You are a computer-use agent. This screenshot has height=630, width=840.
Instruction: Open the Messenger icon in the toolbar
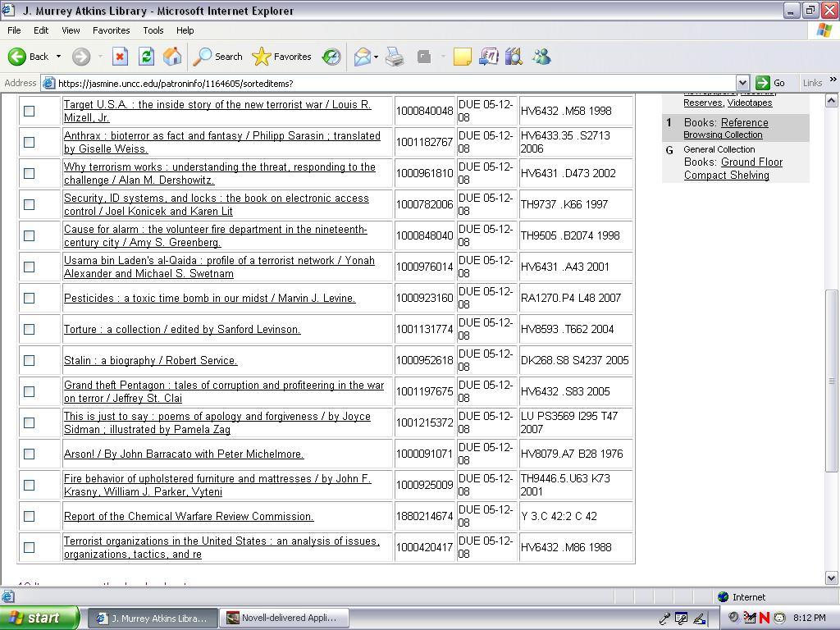(541, 57)
